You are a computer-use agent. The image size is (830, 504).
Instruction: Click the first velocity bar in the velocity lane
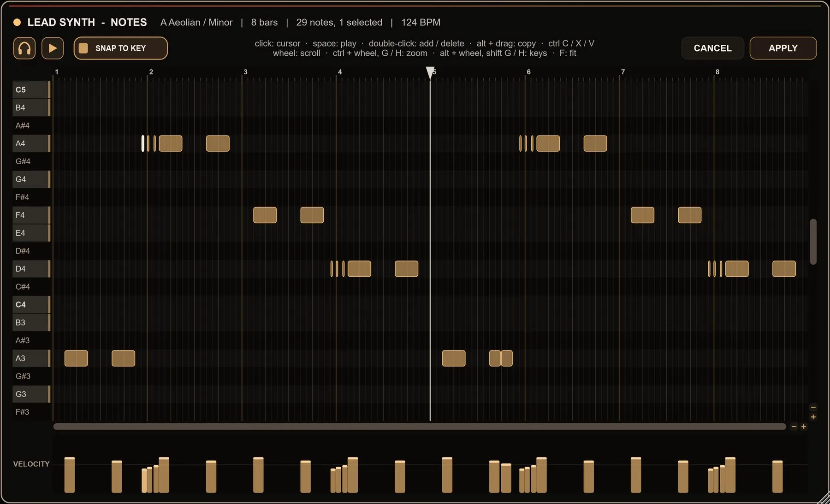(x=70, y=475)
